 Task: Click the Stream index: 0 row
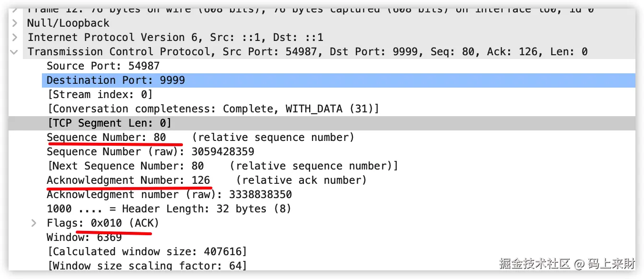(100, 94)
